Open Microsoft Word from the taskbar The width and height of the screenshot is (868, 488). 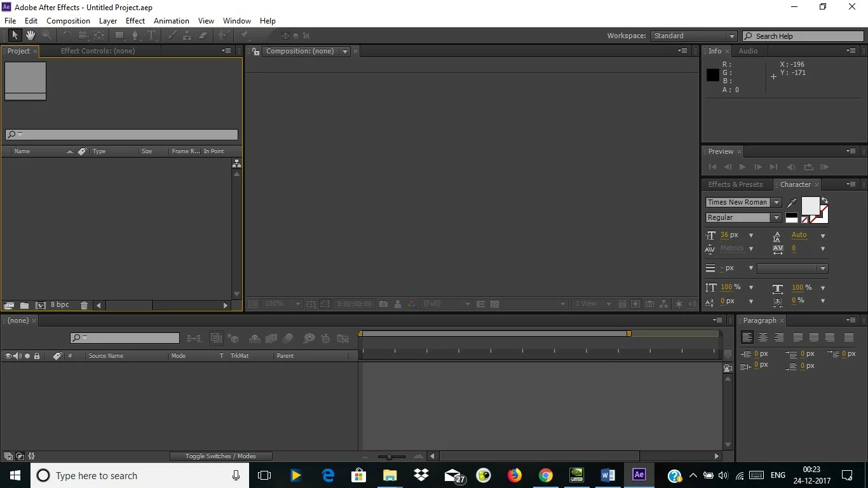click(x=607, y=475)
